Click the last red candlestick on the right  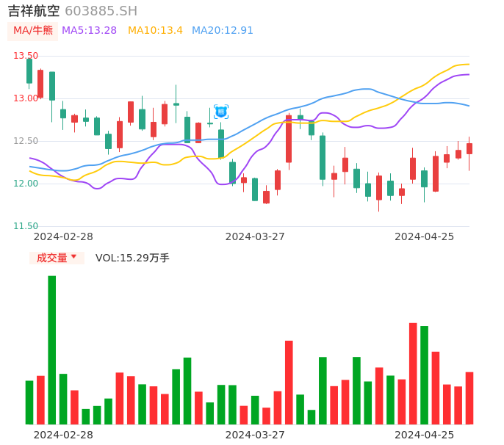pos(469,148)
